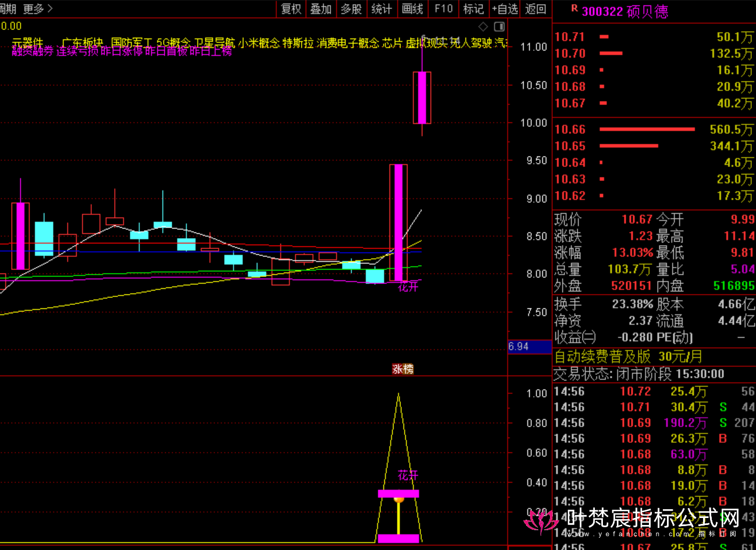Image resolution: width=756 pixels, height=550 pixels.
Task: Click the 融资融券 label
Action: 33,51
